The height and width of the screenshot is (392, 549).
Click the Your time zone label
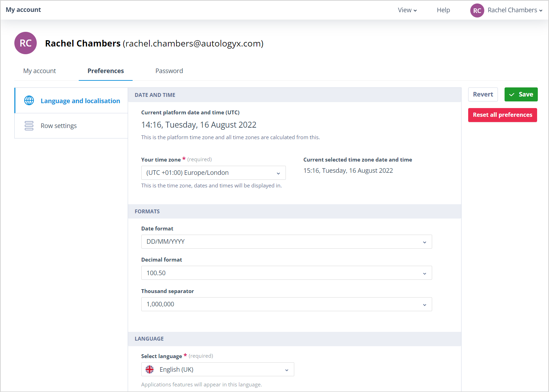point(161,160)
